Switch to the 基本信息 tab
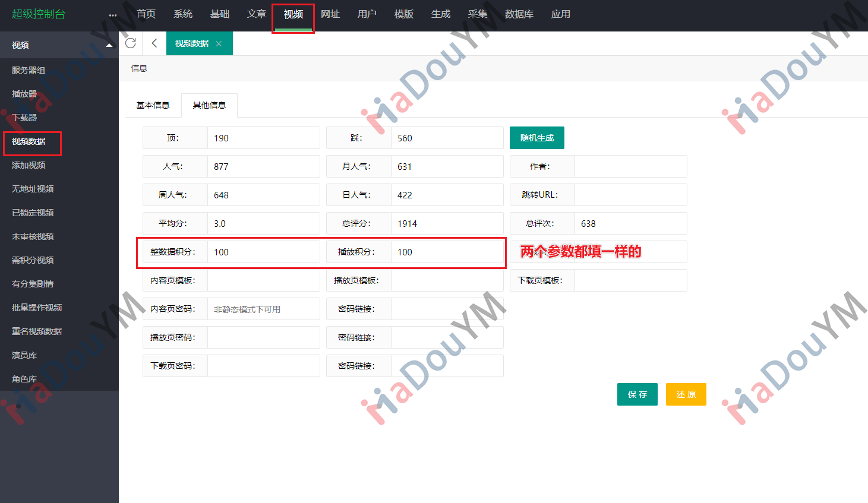 tap(153, 105)
